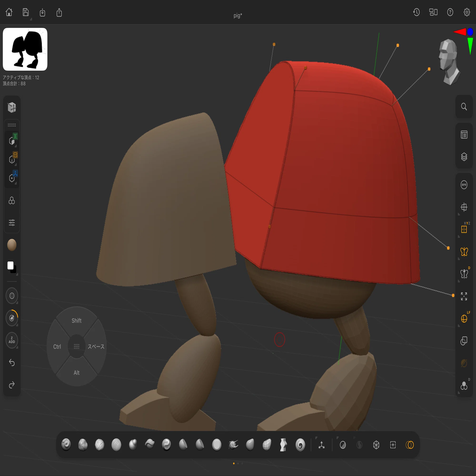Frame the model with arrows icon

464,296
